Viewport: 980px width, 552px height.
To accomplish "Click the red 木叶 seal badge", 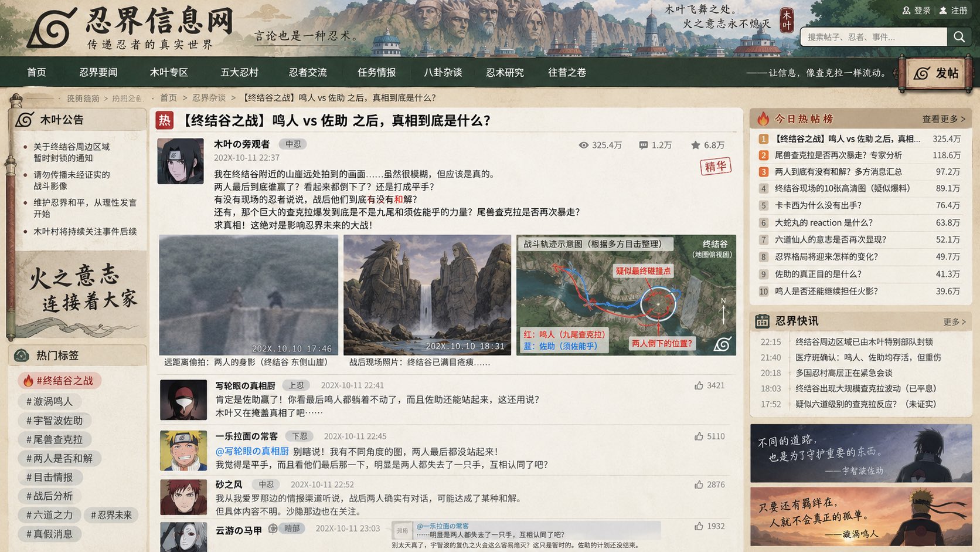I will point(786,20).
